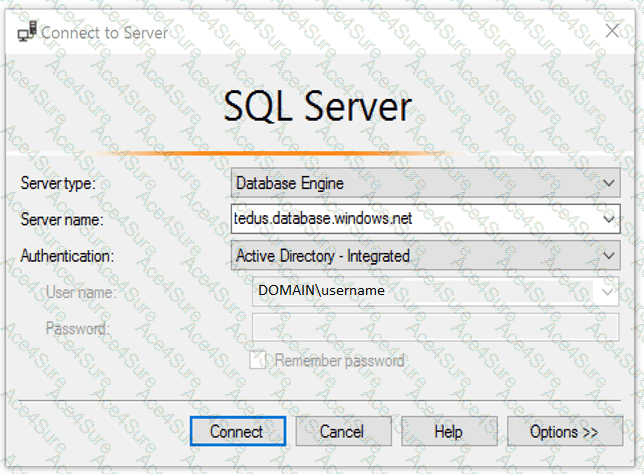Screen dimensions: 644x474
Task: Expand the User name dropdown arrow
Action: (607, 292)
